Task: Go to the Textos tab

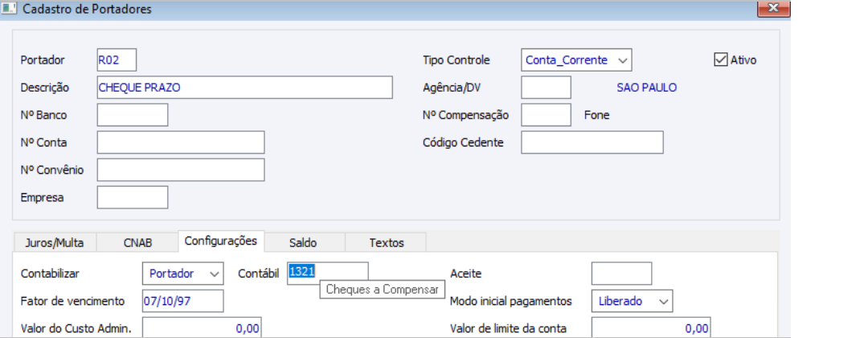Action: (x=386, y=242)
